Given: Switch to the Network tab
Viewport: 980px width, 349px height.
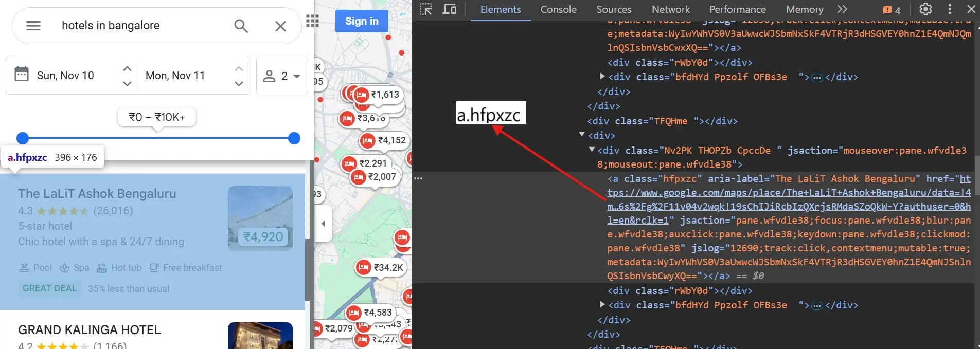Looking at the screenshot, I should [x=670, y=9].
